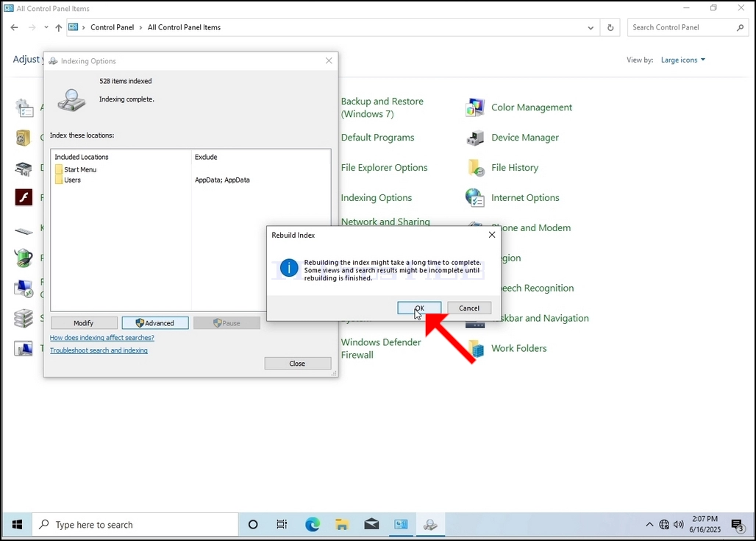756x541 pixels.
Task: Click the network globe tray icon
Action: coord(664,525)
